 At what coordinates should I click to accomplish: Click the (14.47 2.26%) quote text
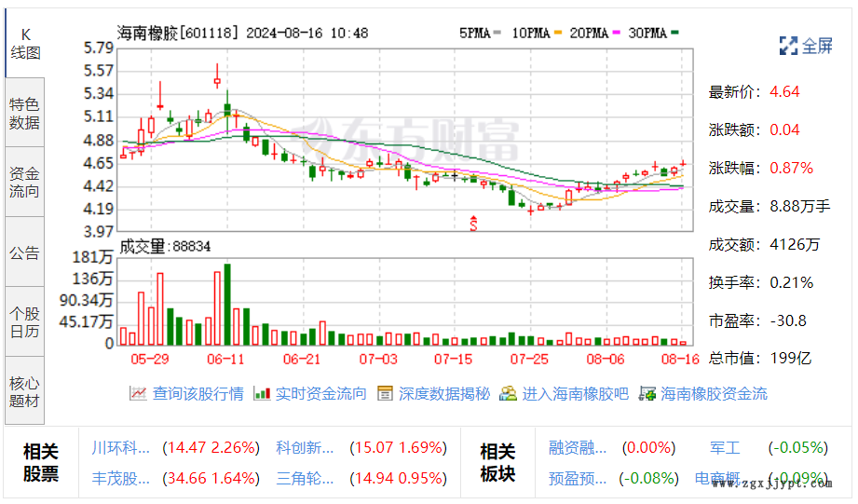click(x=211, y=447)
